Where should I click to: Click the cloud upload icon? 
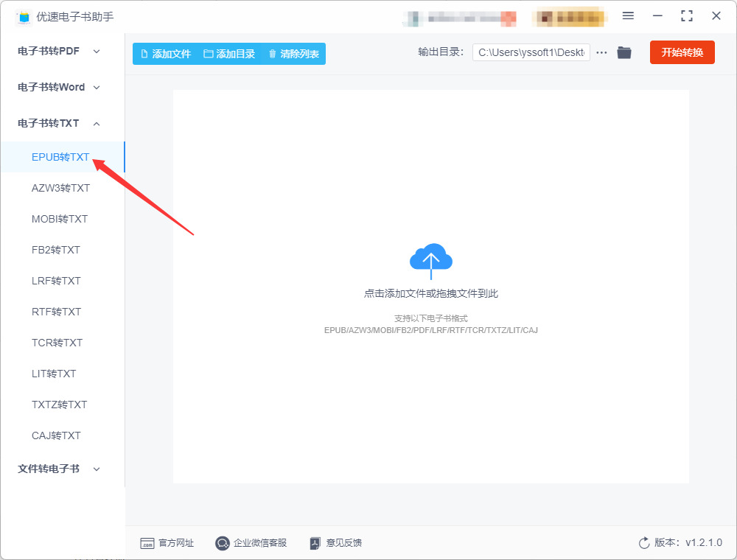click(430, 261)
